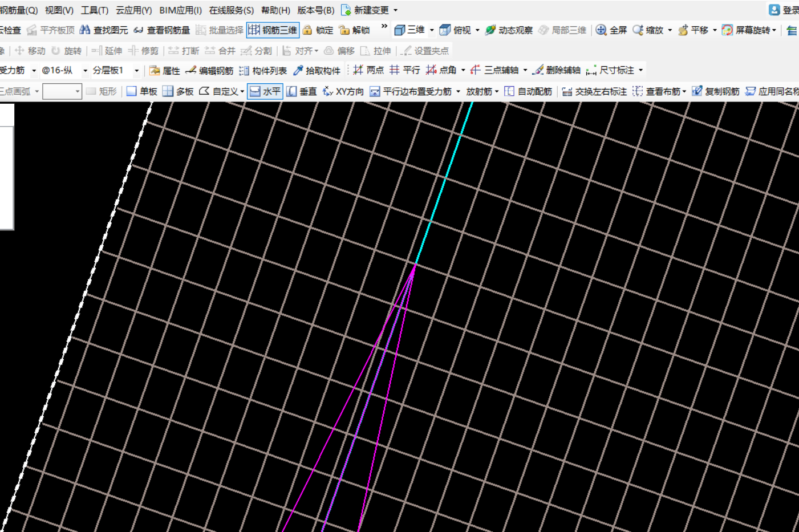Open the BIM应用(I) menu
Screen dimensions: 799x532
click(x=180, y=10)
